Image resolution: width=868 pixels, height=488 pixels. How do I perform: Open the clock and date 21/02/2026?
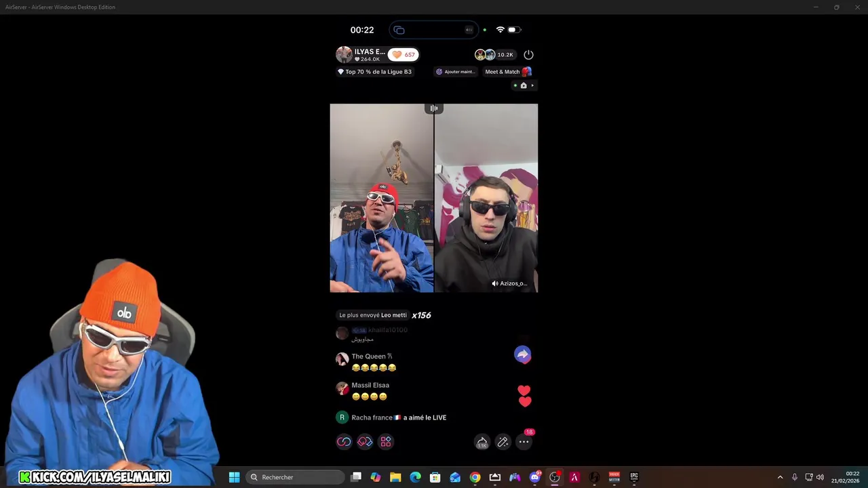pos(846,477)
